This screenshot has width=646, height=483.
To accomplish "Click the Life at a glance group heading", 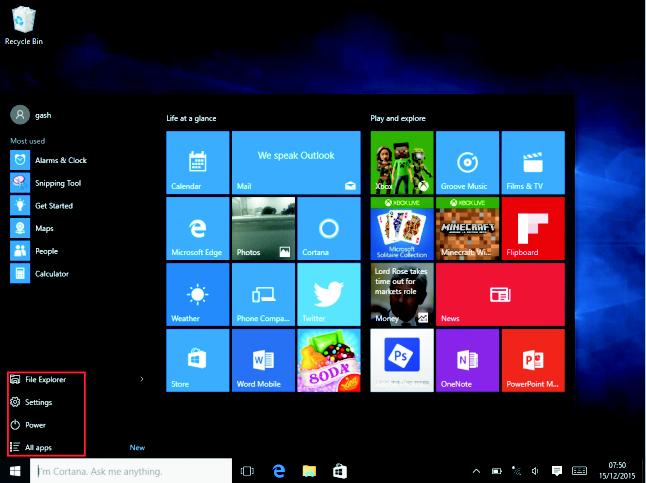I will (191, 118).
